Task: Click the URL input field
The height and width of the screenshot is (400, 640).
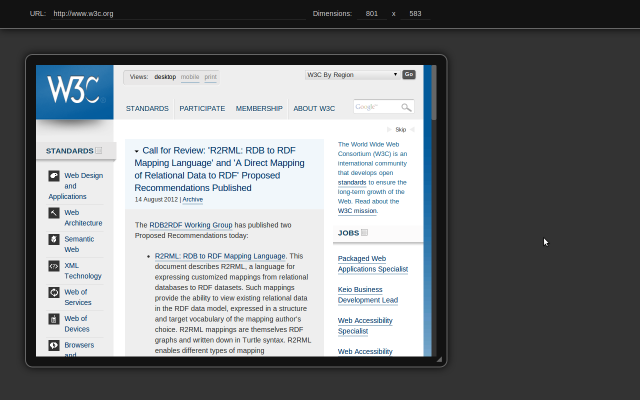Action: click(178, 13)
